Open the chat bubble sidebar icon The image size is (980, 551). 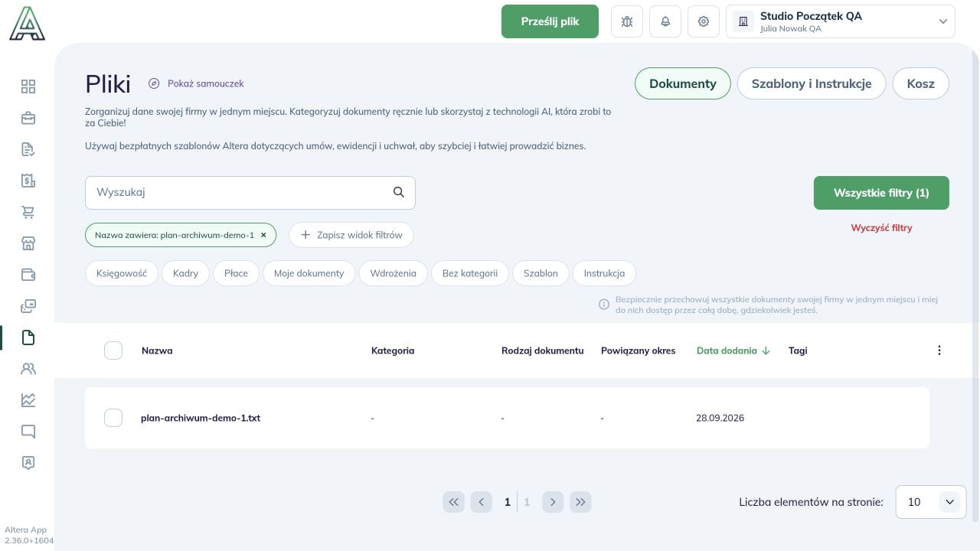pos(28,432)
